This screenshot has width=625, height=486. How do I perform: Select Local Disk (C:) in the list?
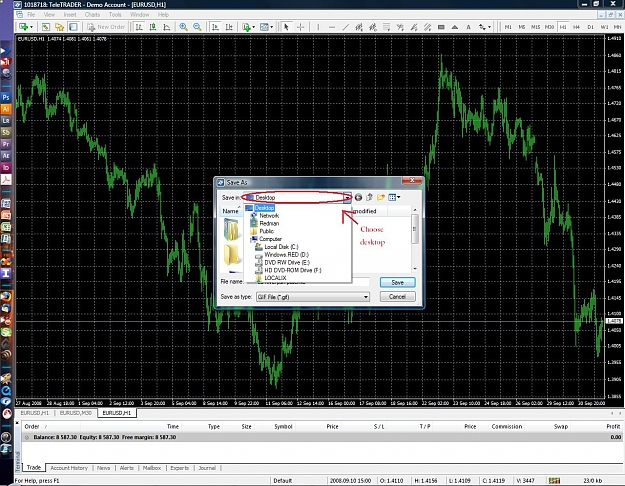pyautogui.click(x=281, y=247)
